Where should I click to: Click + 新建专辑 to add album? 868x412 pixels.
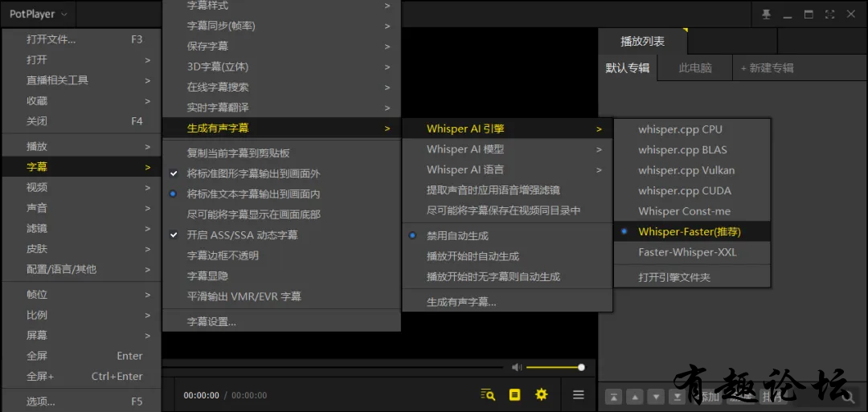[768, 68]
